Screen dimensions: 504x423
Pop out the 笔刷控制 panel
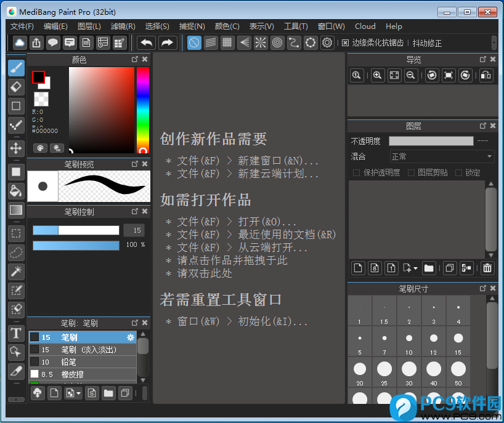point(135,211)
